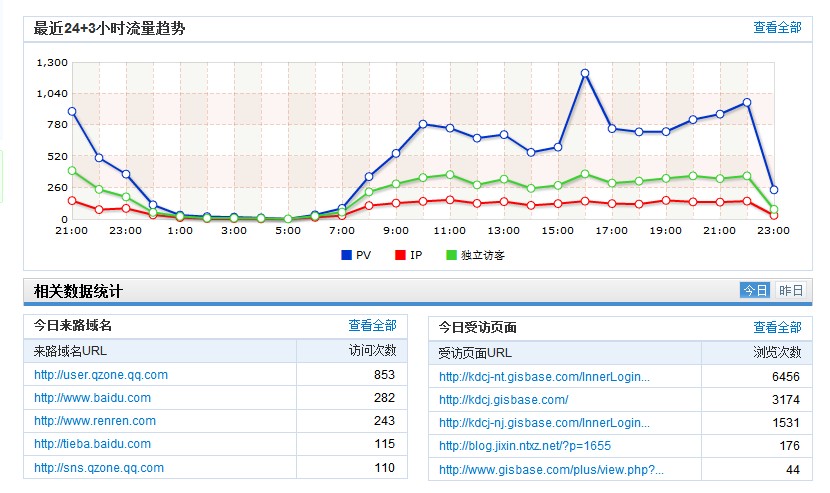Click the red IP legend swatch
Image resolution: width=830 pixels, height=493 pixels.
click(x=399, y=255)
